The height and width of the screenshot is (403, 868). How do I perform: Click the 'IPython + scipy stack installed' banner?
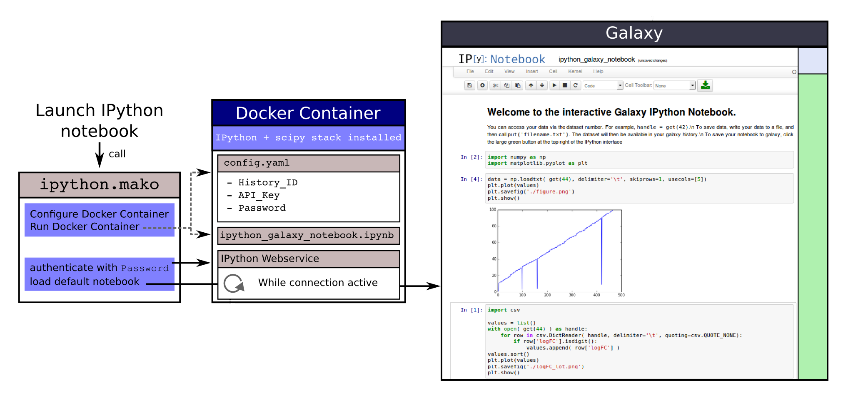click(309, 138)
